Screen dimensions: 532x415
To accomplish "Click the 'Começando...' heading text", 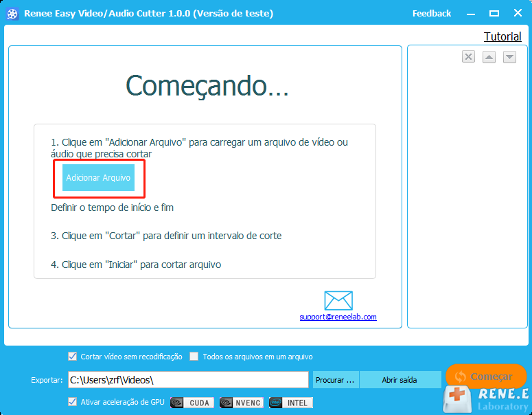I will 207,86.
